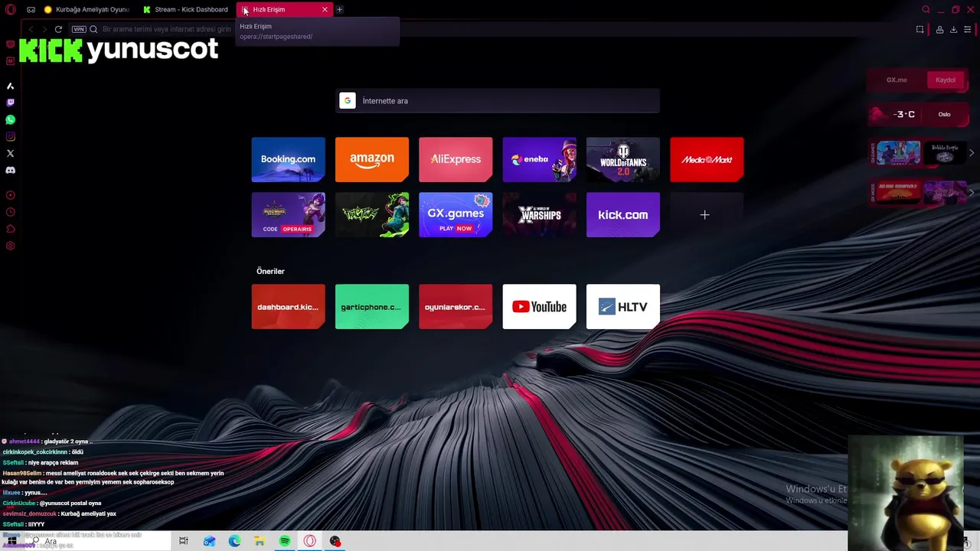The width and height of the screenshot is (980, 551).
Task: Open Task View on the taskbar
Action: tap(184, 541)
